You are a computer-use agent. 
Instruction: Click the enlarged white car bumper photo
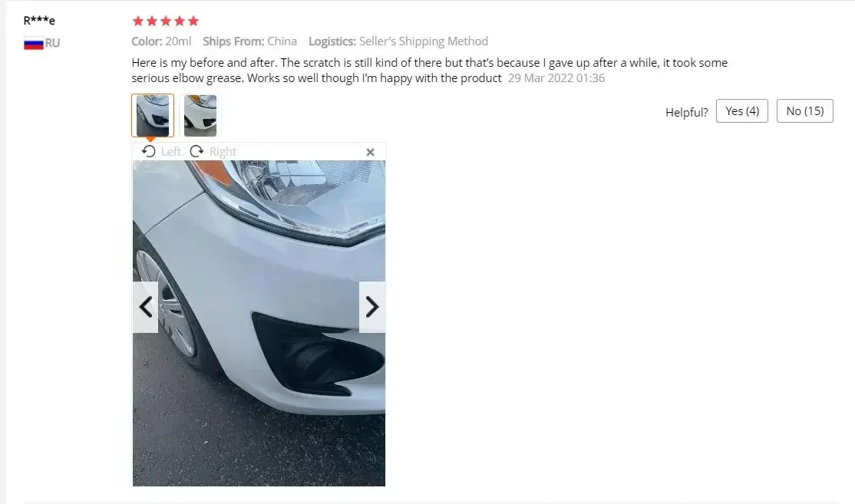(x=259, y=322)
